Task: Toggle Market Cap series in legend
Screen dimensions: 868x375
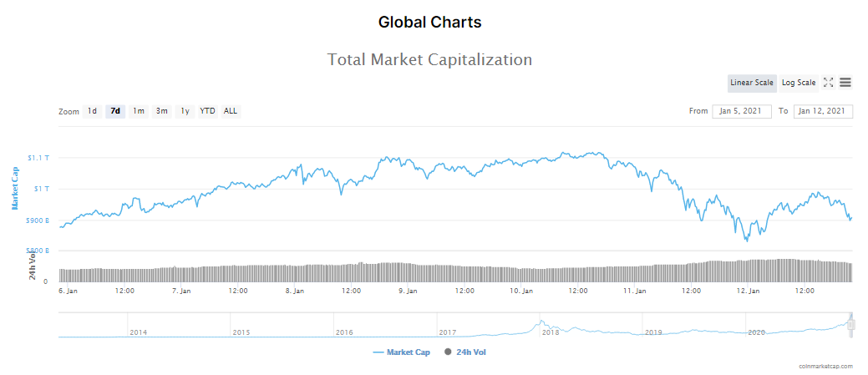Action: coord(402,352)
